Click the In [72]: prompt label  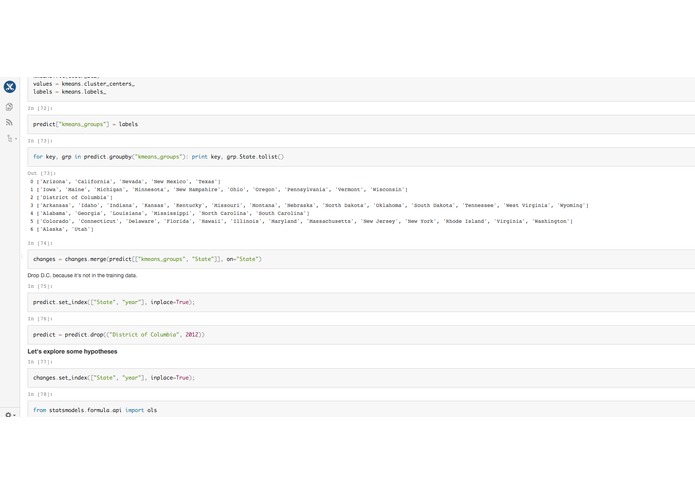(x=40, y=108)
